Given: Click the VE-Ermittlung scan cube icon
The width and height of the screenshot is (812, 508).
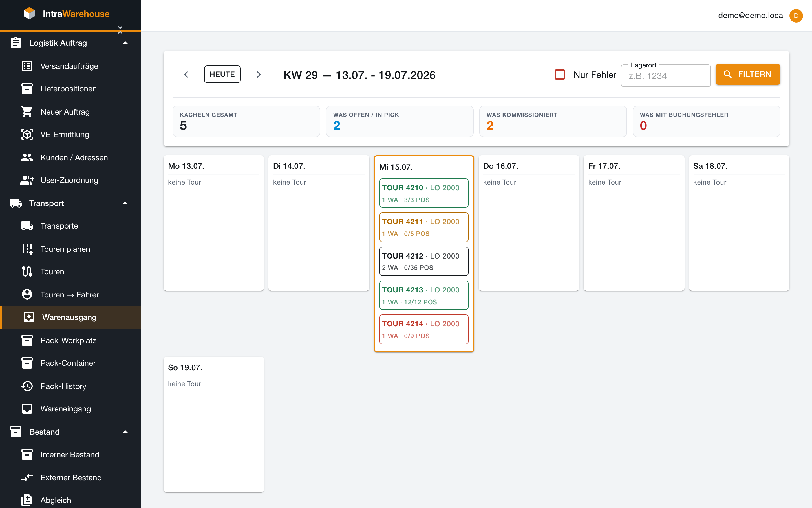Looking at the screenshot, I should pyautogui.click(x=27, y=134).
